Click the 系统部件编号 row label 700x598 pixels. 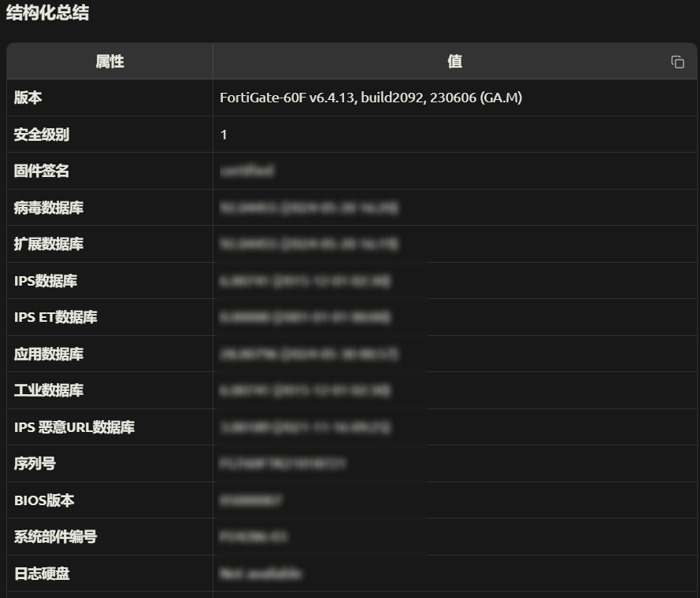coord(55,537)
